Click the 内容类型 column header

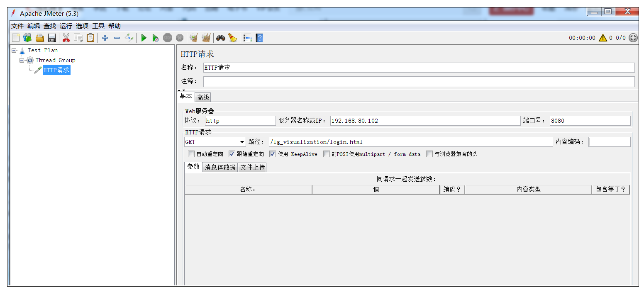point(528,190)
